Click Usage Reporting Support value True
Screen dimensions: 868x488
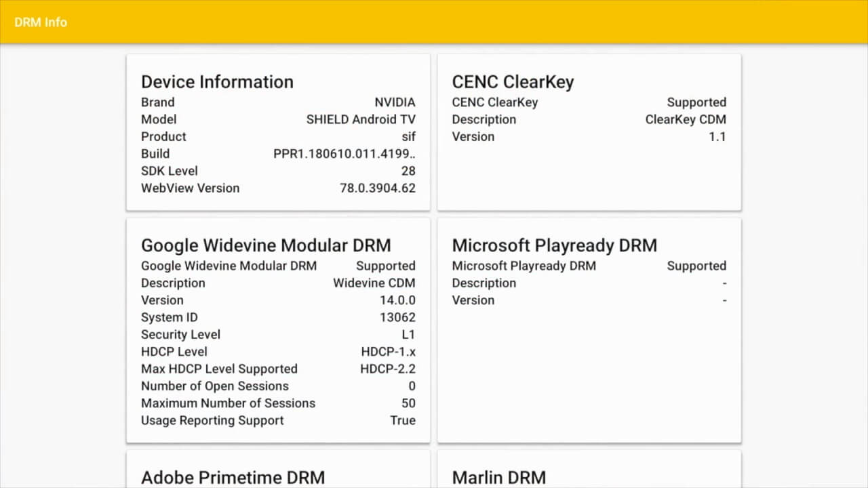403,420
